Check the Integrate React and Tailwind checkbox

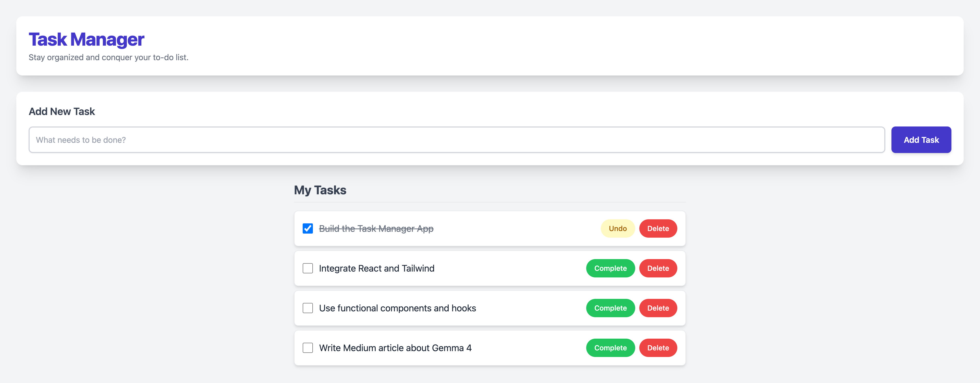tap(307, 268)
